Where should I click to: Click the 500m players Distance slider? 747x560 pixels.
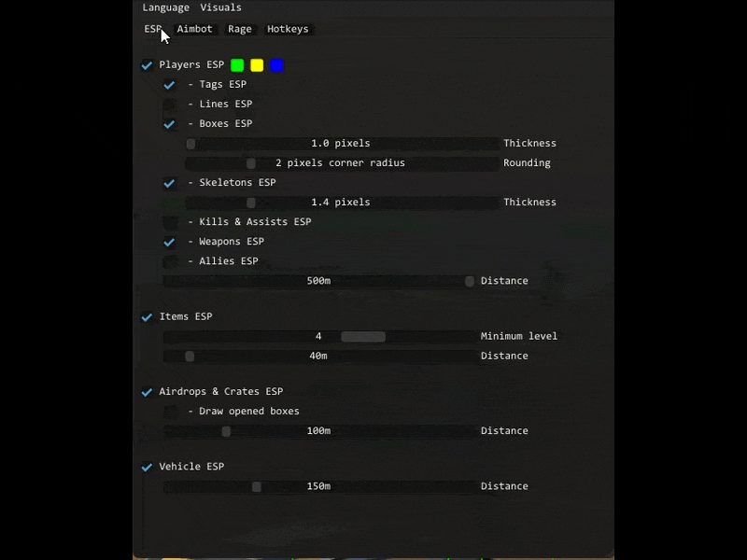(319, 281)
